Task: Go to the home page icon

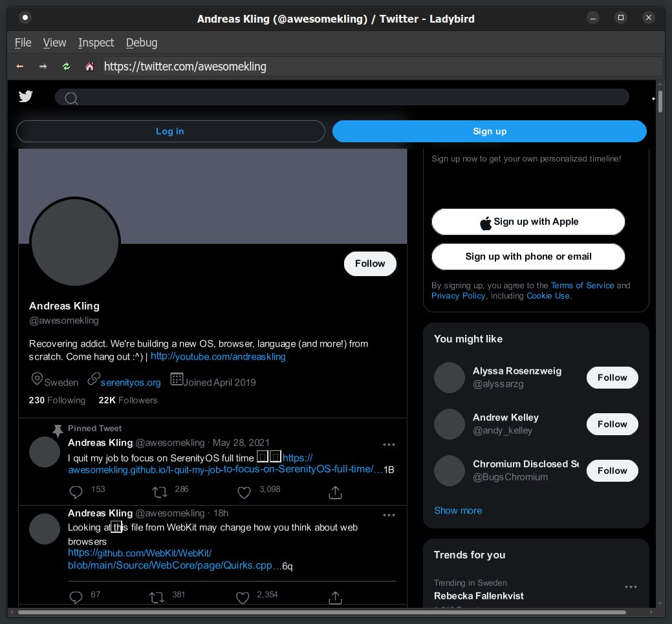Action: pyautogui.click(x=89, y=67)
